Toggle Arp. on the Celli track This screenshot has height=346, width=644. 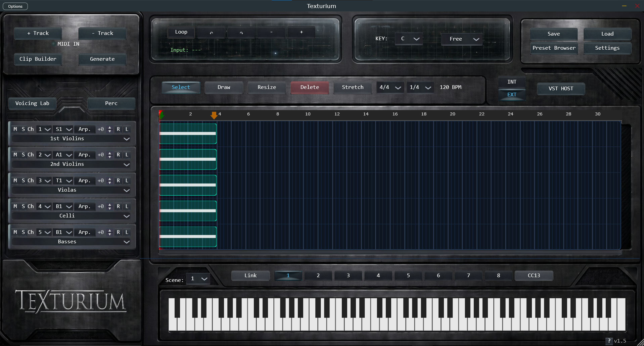[84, 206]
